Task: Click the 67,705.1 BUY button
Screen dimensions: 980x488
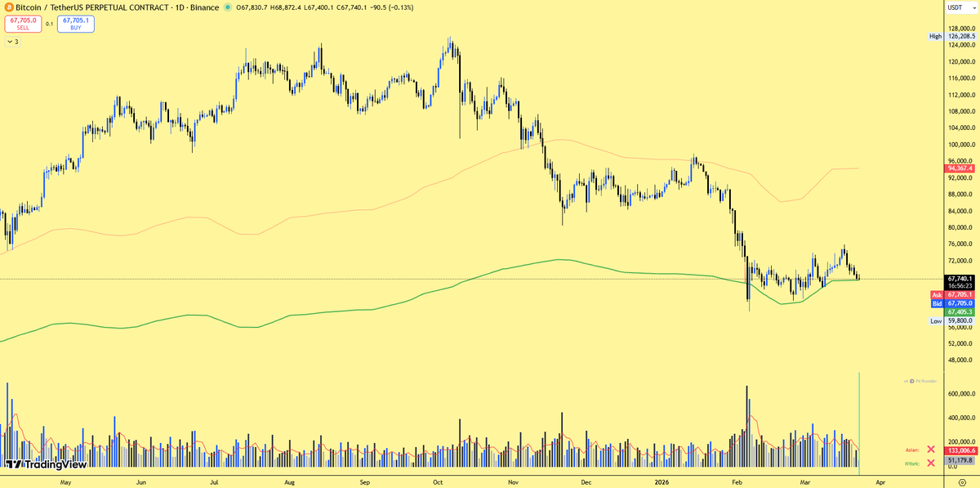Action: point(75,24)
